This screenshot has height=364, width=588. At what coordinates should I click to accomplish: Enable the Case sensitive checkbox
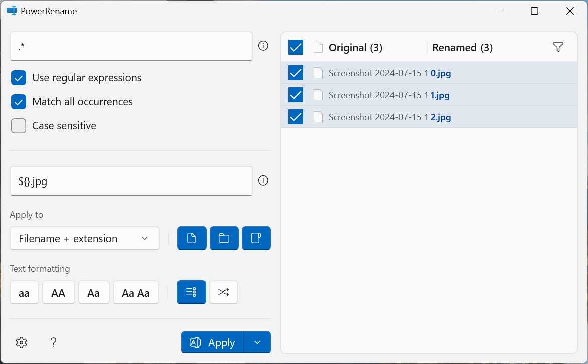pyautogui.click(x=19, y=126)
